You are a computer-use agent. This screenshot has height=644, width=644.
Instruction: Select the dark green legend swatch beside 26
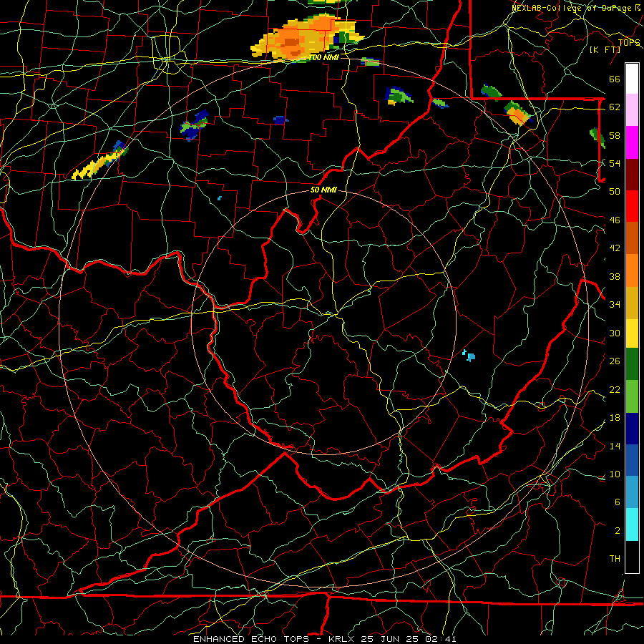pyautogui.click(x=632, y=364)
